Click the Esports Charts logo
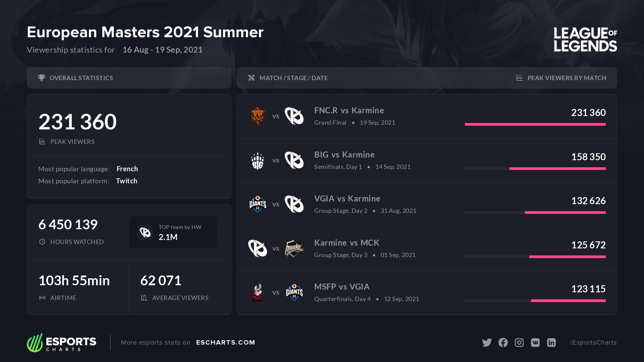The width and height of the screenshot is (644, 362). (62, 343)
